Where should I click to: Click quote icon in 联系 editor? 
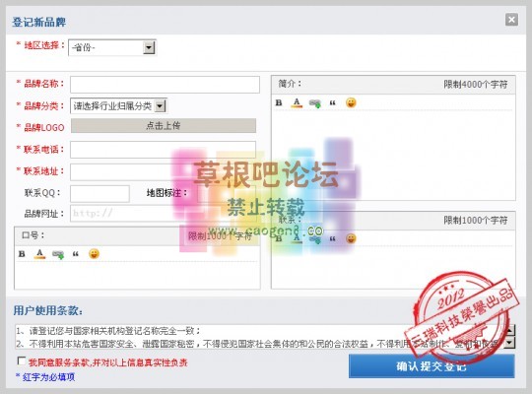(x=333, y=239)
